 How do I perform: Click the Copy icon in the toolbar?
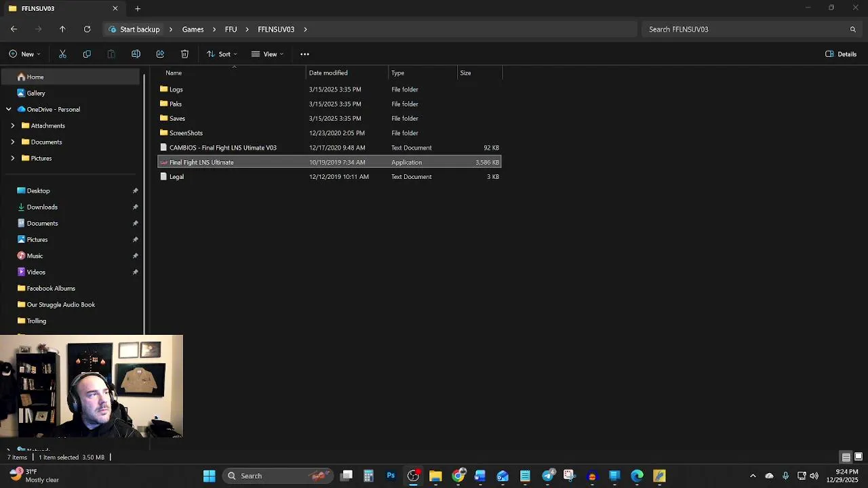click(x=87, y=54)
